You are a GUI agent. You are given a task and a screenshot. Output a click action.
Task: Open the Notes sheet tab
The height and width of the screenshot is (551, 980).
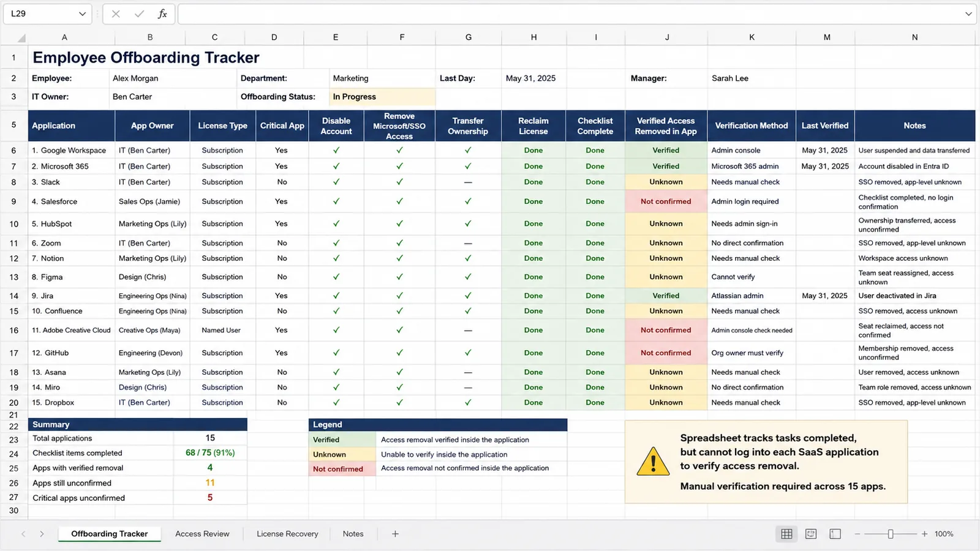(x=353, y=534)
